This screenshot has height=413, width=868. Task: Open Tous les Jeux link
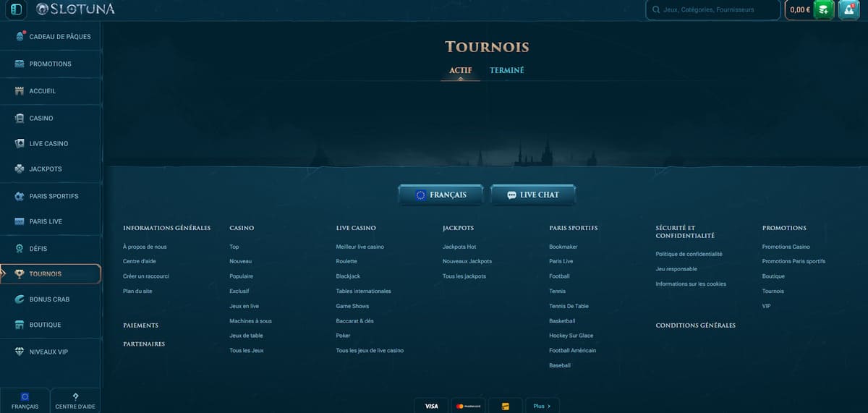[246, 350]
